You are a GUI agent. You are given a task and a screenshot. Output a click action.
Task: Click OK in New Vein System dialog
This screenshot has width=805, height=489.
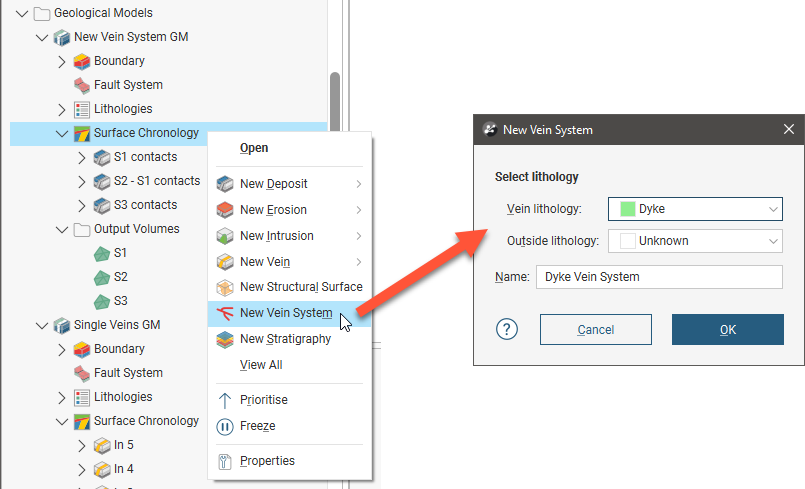(x=727, y=329)
